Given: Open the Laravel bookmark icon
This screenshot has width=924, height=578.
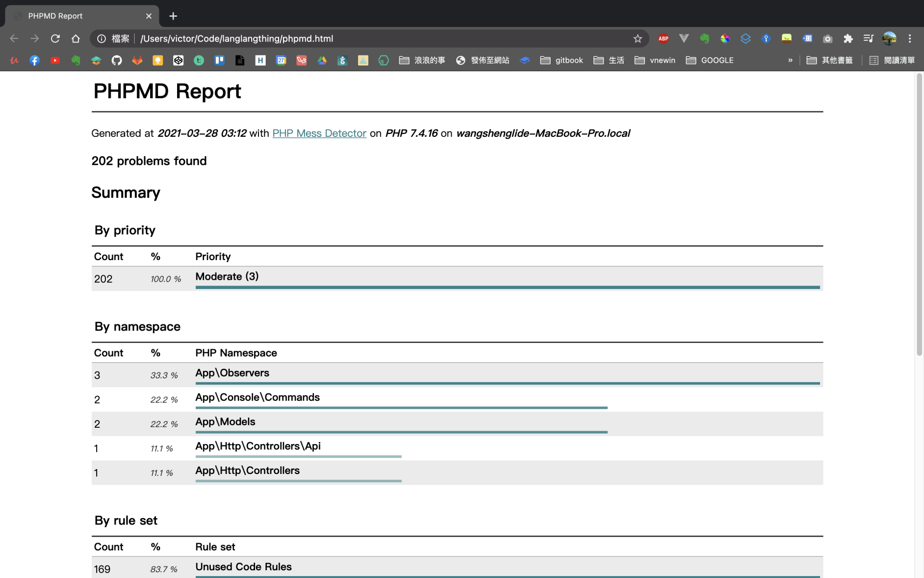Looking at the screenshot, I should 302,60.
